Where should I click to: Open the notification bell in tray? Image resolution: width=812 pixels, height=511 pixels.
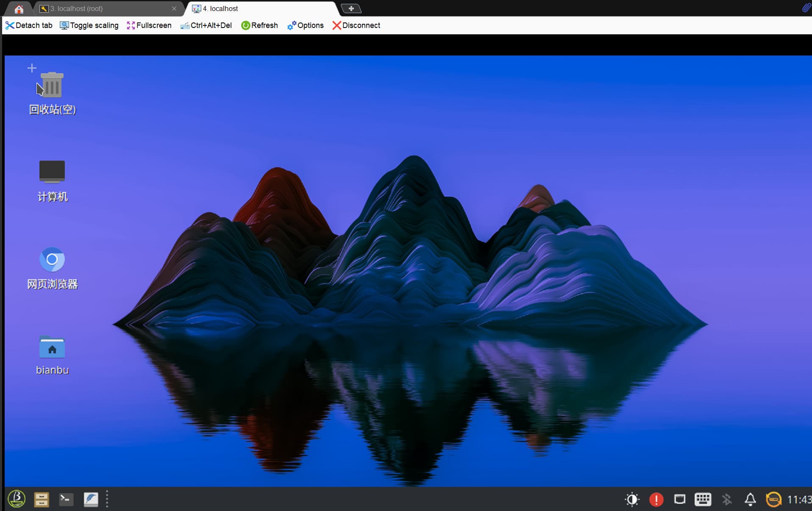(x=750, y=500)
